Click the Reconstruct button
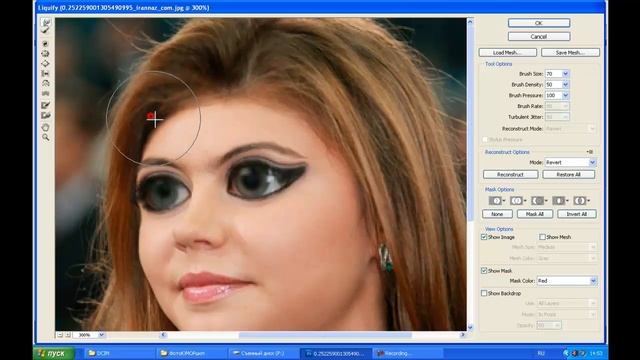 [510, 175]
